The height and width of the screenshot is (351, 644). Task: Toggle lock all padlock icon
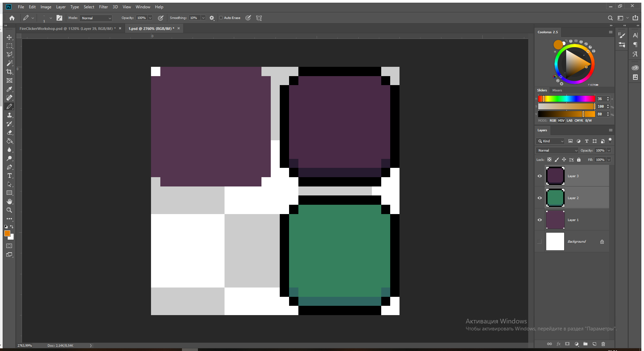click(579, 160)
